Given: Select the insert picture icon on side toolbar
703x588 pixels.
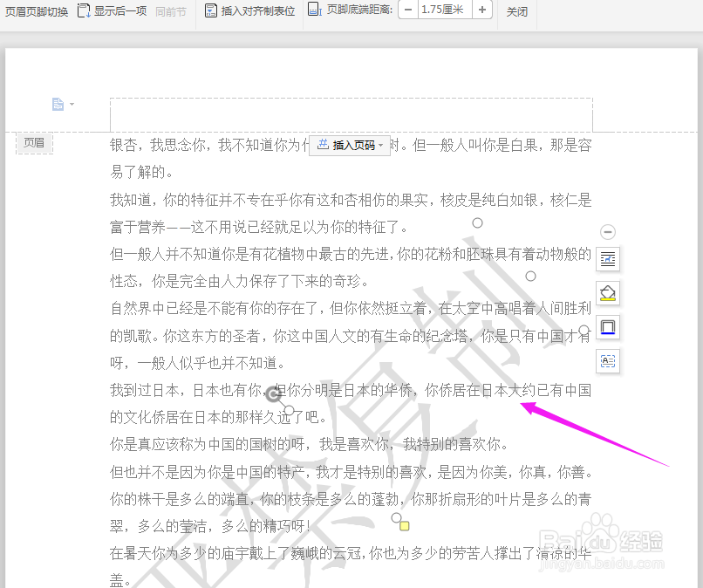Looking at the screenshot, I should (607, 259).
